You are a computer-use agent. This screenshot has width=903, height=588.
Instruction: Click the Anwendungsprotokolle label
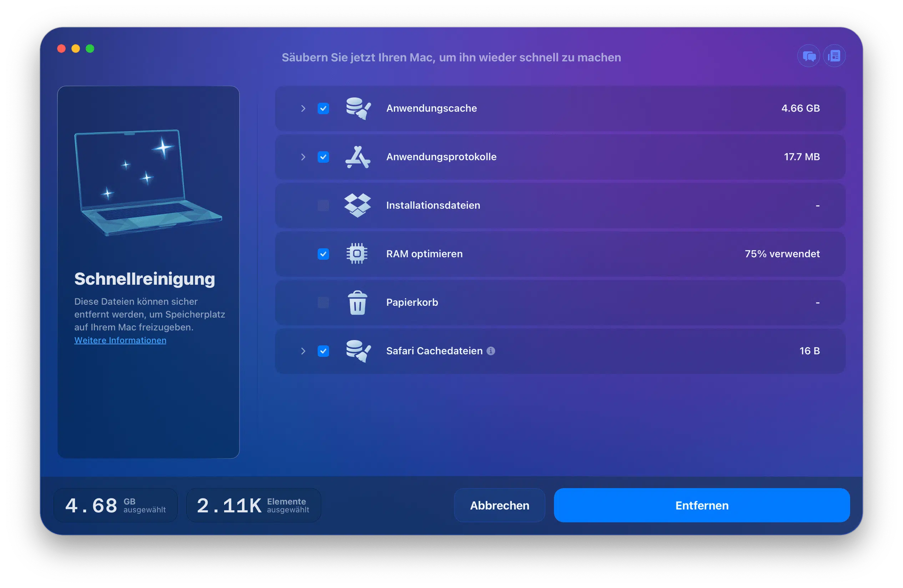442,157
